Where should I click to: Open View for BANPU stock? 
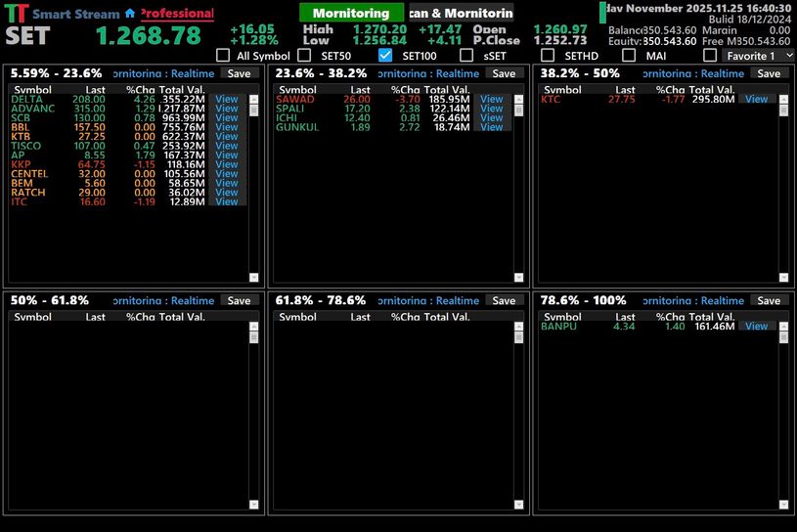pyautogui.click(x=756, y=327)
